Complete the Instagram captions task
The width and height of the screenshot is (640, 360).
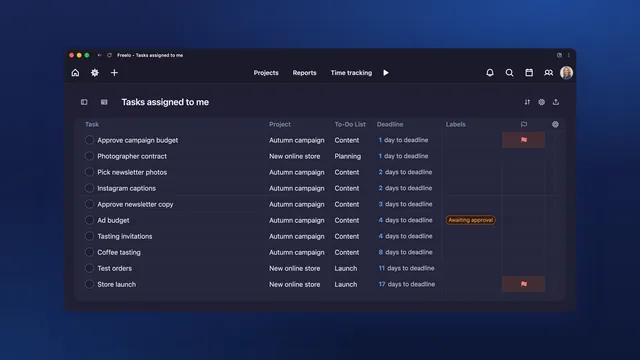[89, 188]
